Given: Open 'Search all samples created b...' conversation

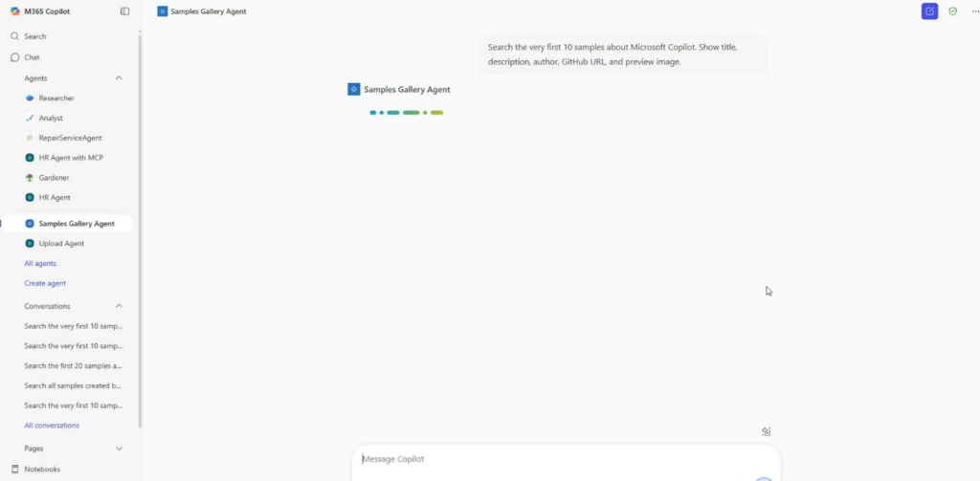Looking at the screenshot, I should click(x=73, y=386).
